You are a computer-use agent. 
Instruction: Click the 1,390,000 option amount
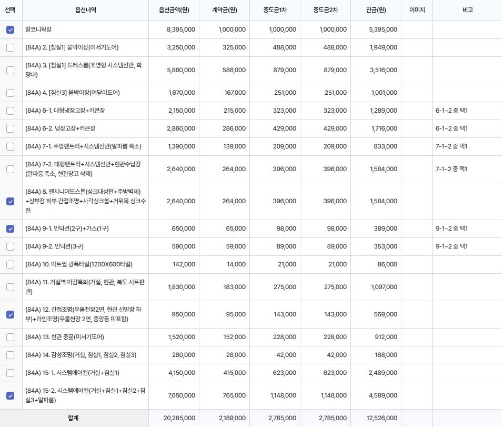(x=182, y=146)
